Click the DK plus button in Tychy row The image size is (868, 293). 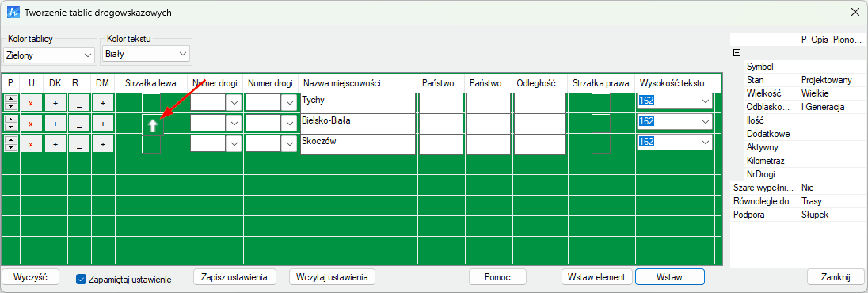click(55, 103)
